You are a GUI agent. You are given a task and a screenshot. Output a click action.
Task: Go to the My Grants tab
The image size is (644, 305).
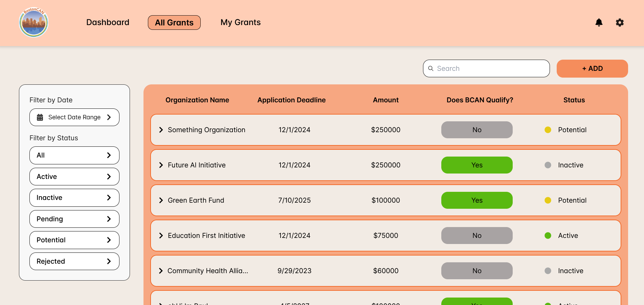(x=240, y=22)
